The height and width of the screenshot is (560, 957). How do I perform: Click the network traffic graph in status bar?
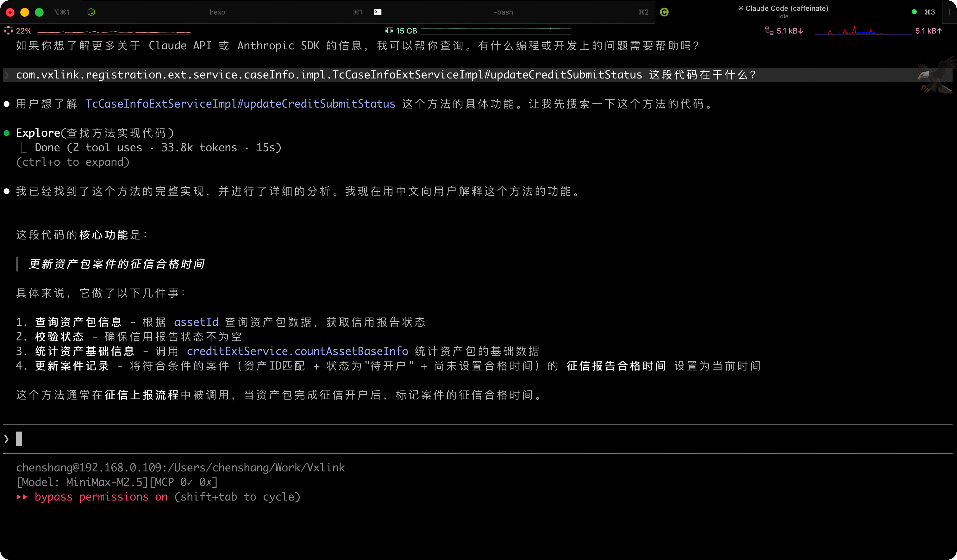click(x=863, y=31)
